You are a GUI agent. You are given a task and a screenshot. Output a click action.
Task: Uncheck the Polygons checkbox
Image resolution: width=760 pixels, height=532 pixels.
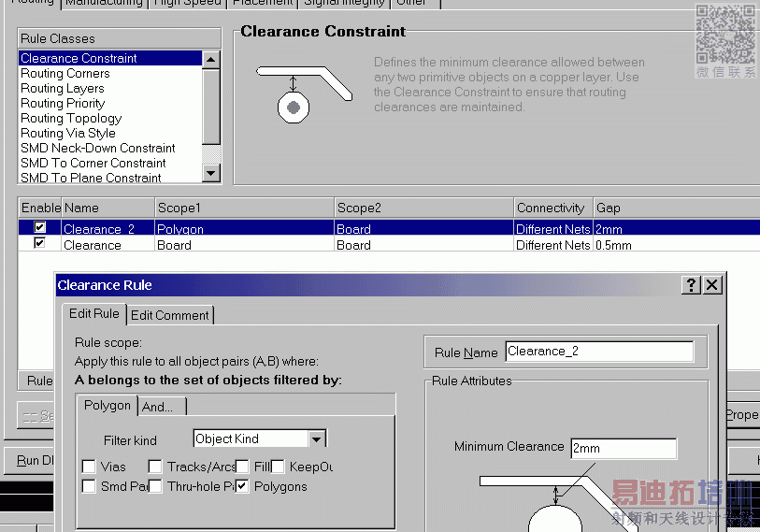pyautogui.click(x=242, y=486)
